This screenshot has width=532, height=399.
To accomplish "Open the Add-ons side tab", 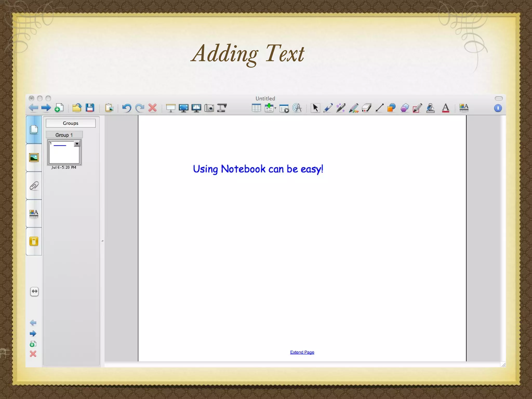I will (x=34, y=242).
